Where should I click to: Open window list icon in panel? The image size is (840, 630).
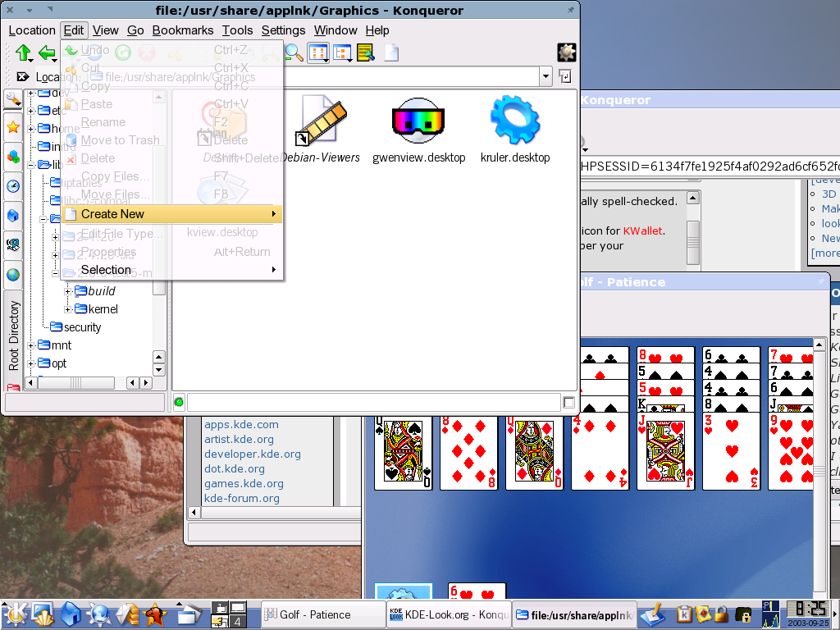(x=189, y=614)
